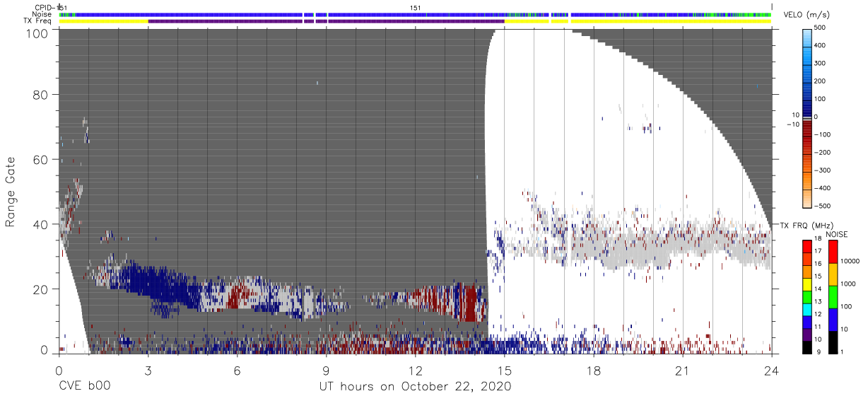
Task: Click the dark red backscatter patch near 14 UT
Action: coord(468,304)
